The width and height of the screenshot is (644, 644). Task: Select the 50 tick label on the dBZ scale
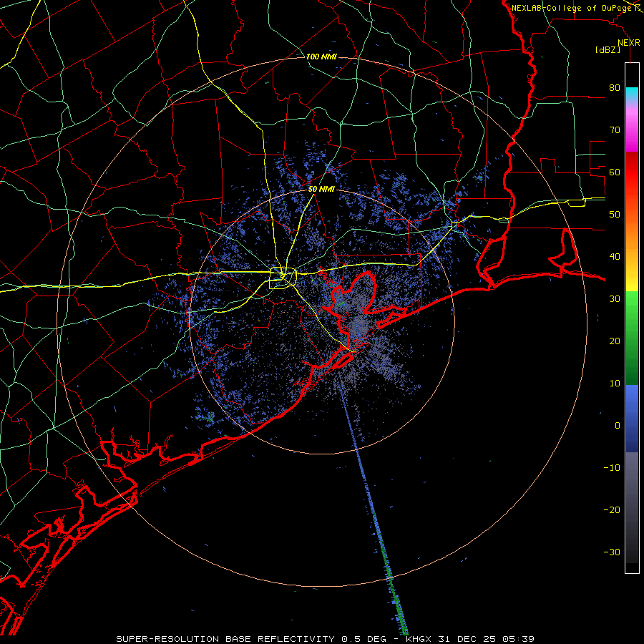615,215
